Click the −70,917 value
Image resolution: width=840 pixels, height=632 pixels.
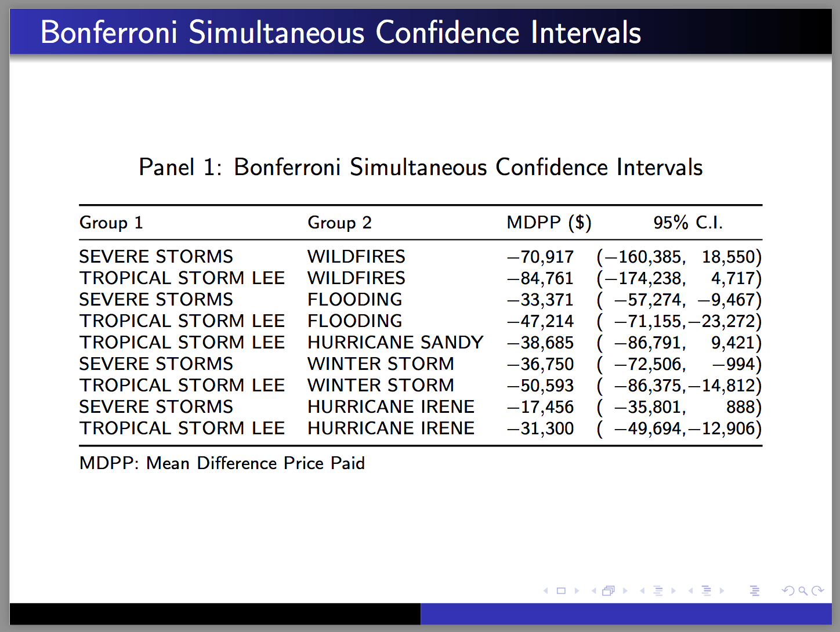(540, 257)
